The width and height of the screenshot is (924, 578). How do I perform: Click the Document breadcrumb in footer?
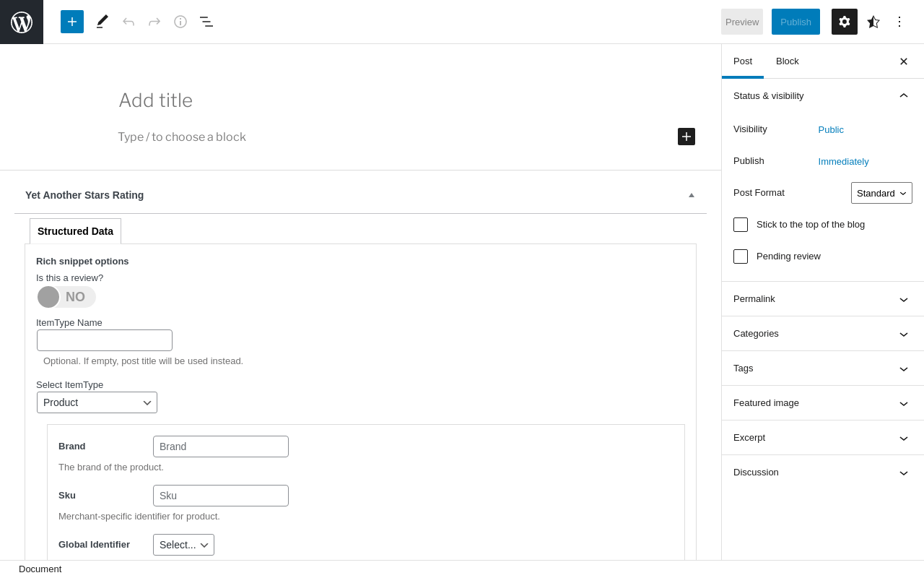40,569
